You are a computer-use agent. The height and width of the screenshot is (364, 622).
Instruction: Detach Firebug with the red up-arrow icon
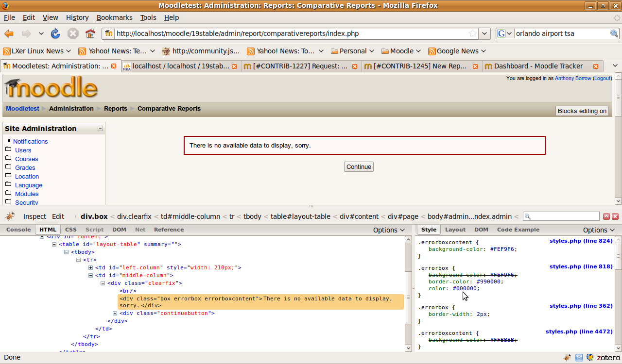(x=606, y=216)
